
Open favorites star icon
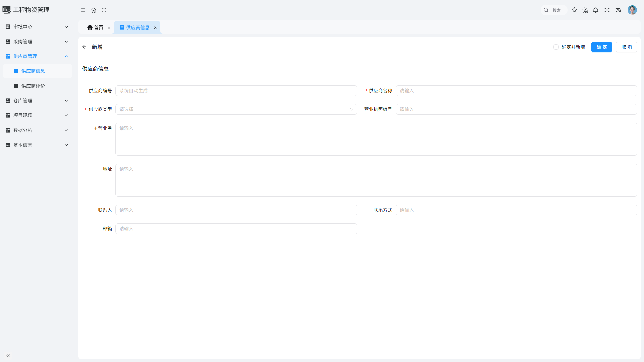pyautogui.click(x=574, y=10)
